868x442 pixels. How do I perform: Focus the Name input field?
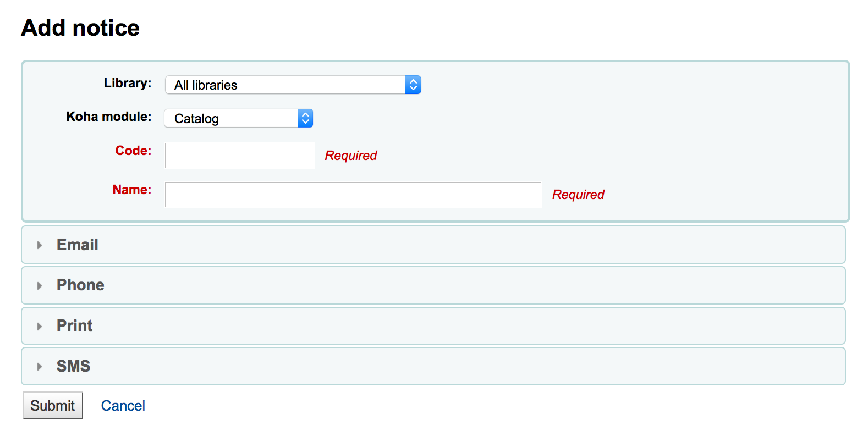(x=353, y=195)
